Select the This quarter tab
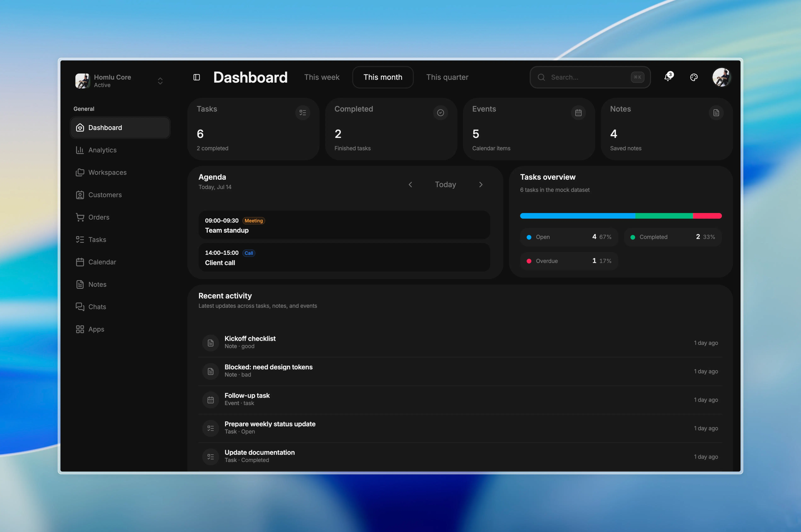This screenshot has width=801, height=532. point(447,77)
